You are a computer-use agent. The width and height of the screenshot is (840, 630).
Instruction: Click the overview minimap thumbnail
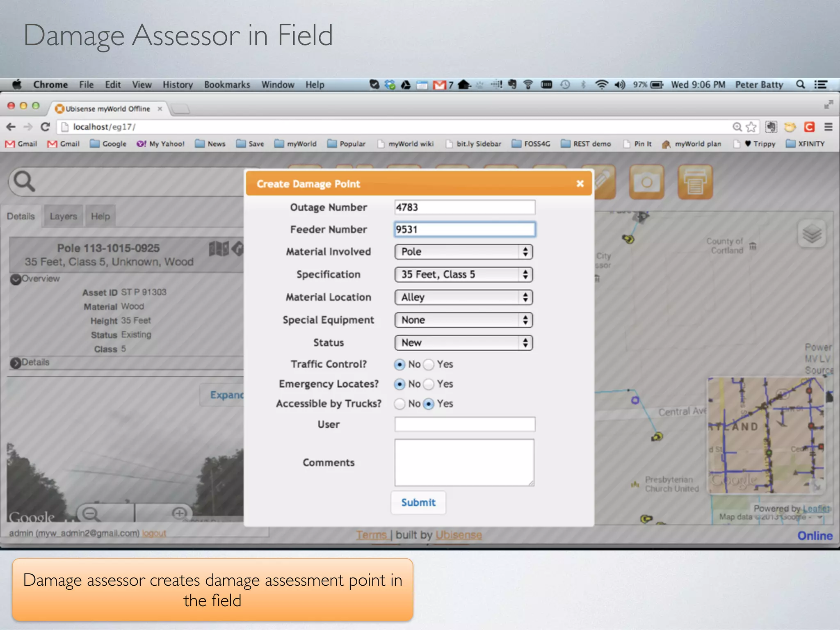click(766, 435)
